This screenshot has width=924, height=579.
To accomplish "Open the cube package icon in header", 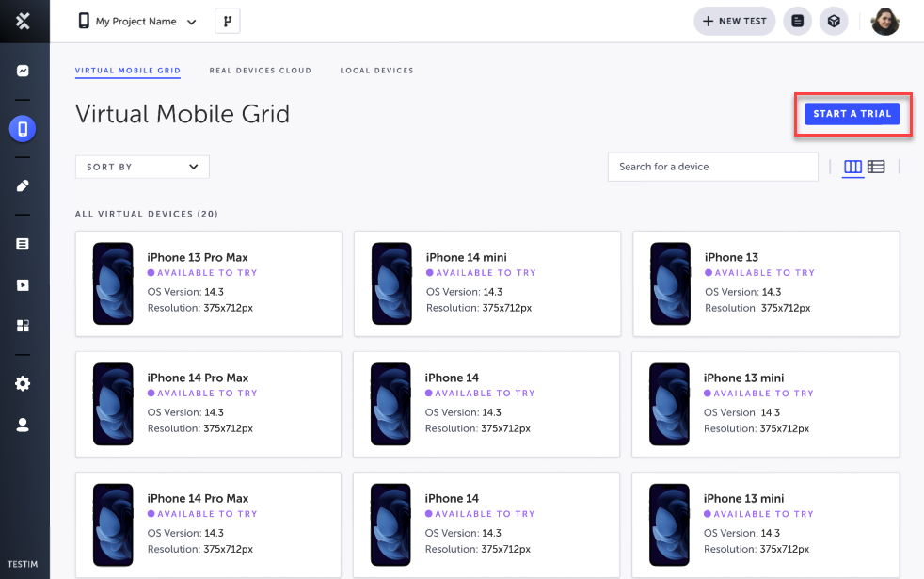I will click(834, 22).
